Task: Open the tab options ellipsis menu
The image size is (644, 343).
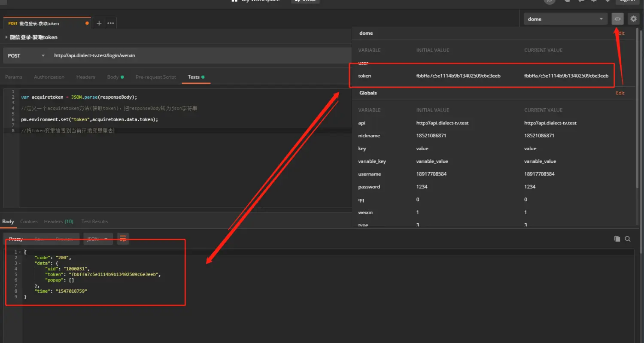Action: tap(111, 23)
